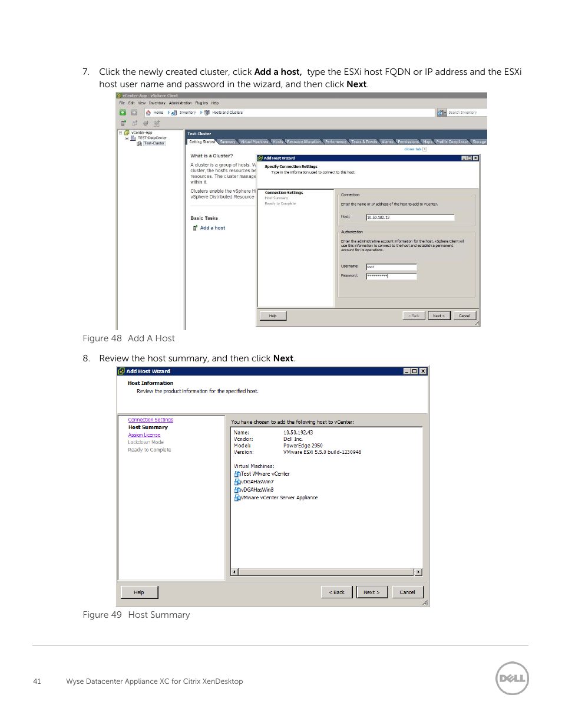
Task: Open the Inventory menu
Action: point(157,103)
